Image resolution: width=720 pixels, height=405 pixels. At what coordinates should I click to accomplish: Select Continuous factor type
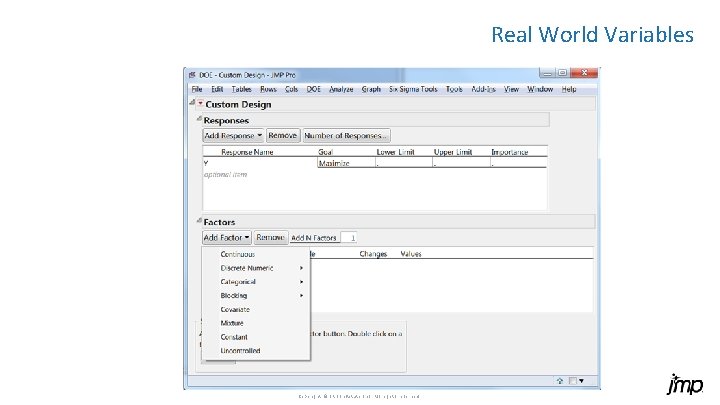click(x=237, y=254)
